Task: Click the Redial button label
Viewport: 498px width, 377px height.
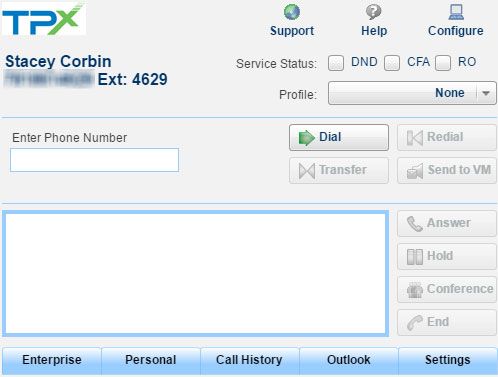Action: [x=445, y=137]
